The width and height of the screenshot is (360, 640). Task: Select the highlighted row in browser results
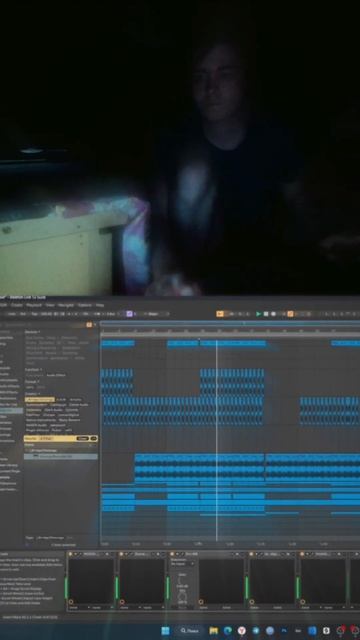pos(60,456)
